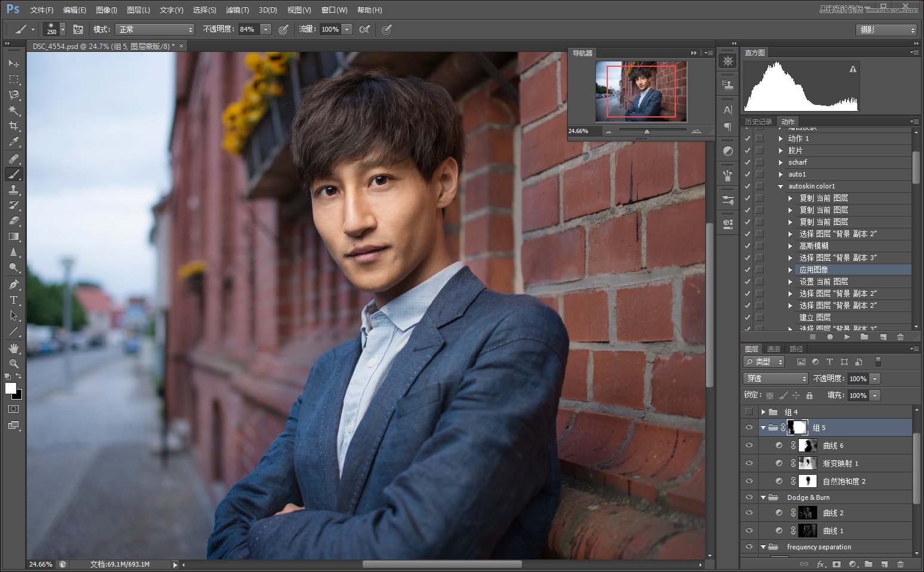Viewport: 924px width, 572px height.
Task: Click the Add layer mask icon
Action: 837,564
